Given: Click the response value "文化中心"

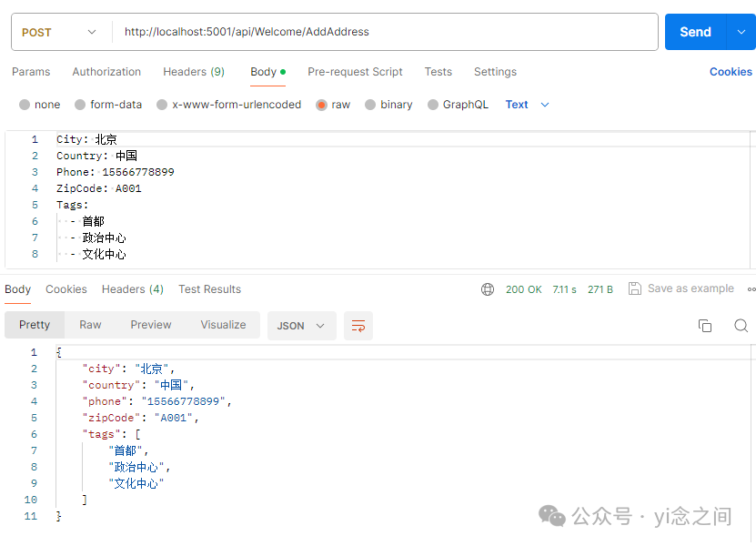Looking at the screenshot, I should click(x=136, y=484).
